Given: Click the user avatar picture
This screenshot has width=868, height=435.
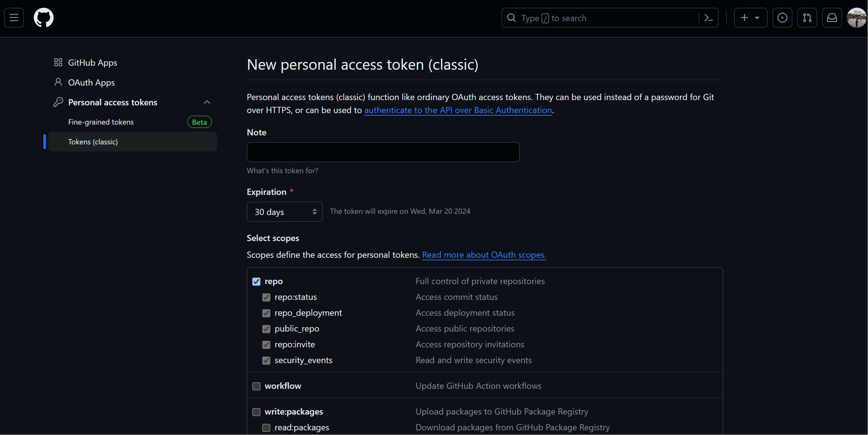Looking at the screenshot, I should point(856,18).
